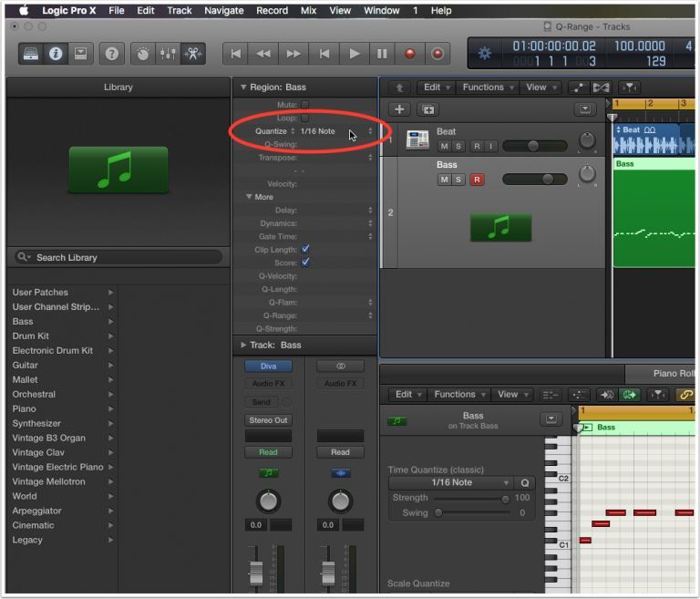This screenshot has width=700, height=599.
Task: Open the Mixer sliders icon
Action: pyautogui.click(x=168, y=54)
